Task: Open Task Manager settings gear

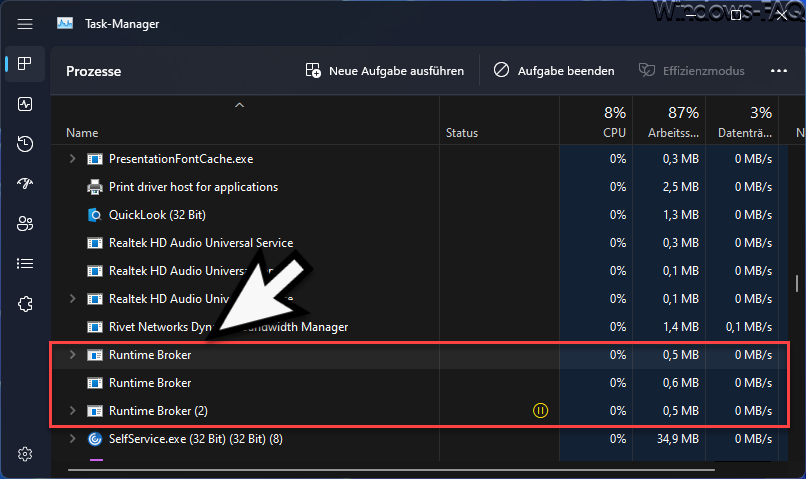Action: [25, 454]
